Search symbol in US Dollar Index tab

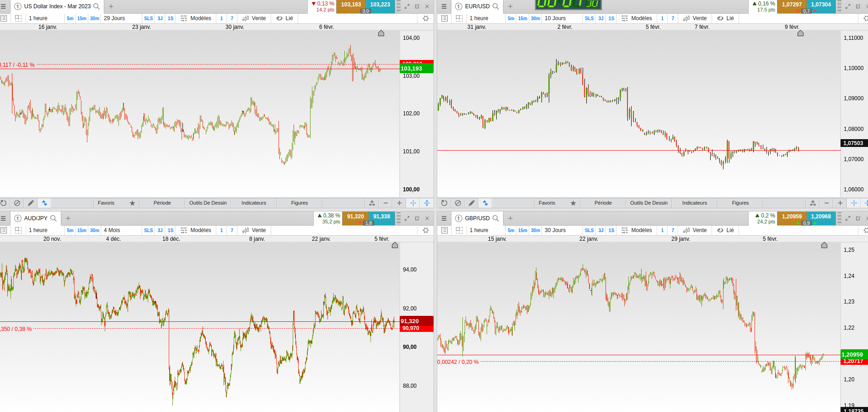[x=96, y=6]
